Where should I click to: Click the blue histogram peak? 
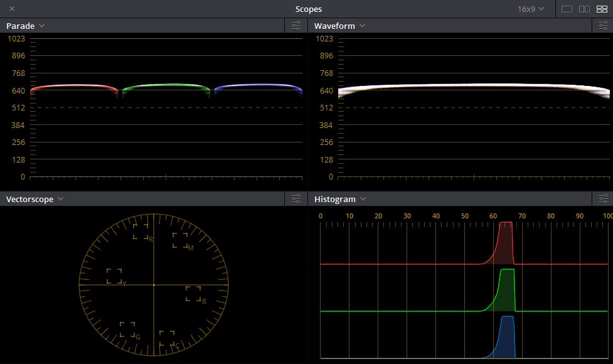pos(507,336)
